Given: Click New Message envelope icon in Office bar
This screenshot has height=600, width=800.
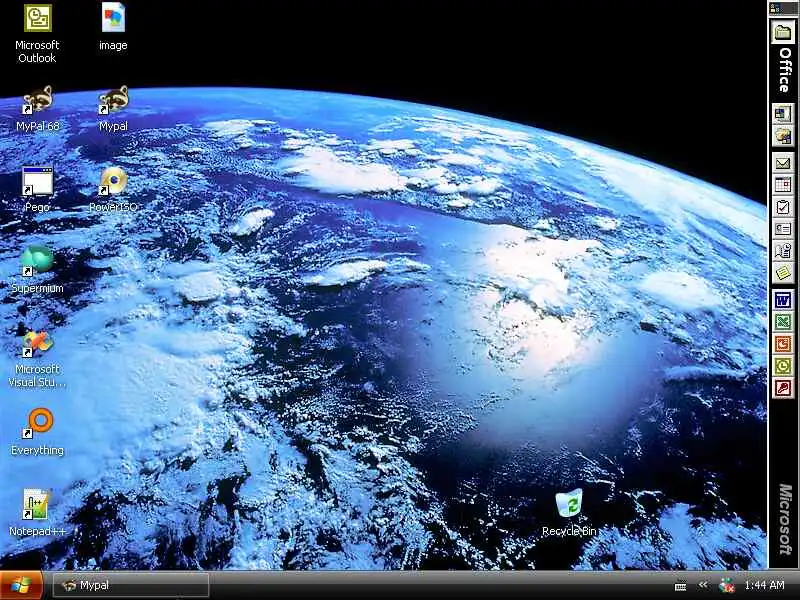Looking at the screenshot, I should point(783,163).
